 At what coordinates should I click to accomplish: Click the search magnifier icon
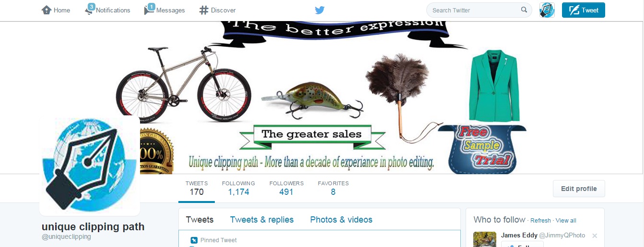524,10
